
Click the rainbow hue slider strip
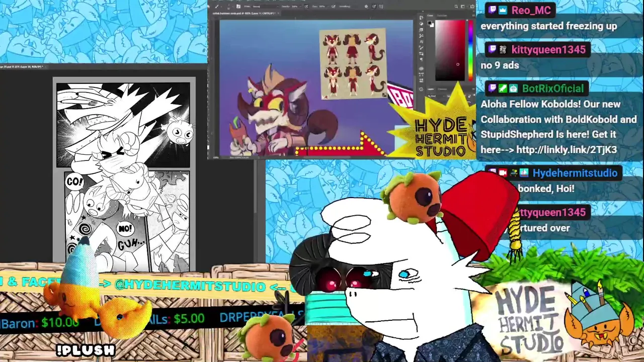coord(470,50)
